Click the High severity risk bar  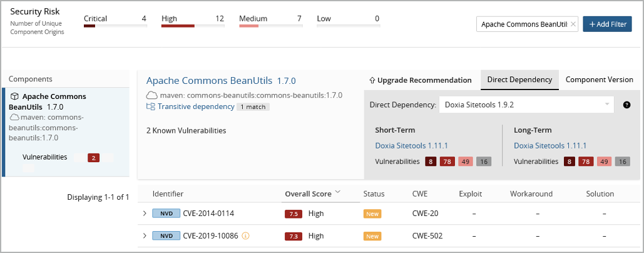tap(192, 26)
